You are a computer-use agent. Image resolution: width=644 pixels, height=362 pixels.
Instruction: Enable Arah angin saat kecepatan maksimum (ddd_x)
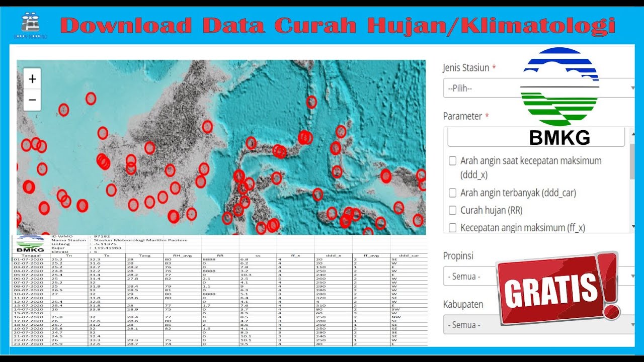pos(452,161)
